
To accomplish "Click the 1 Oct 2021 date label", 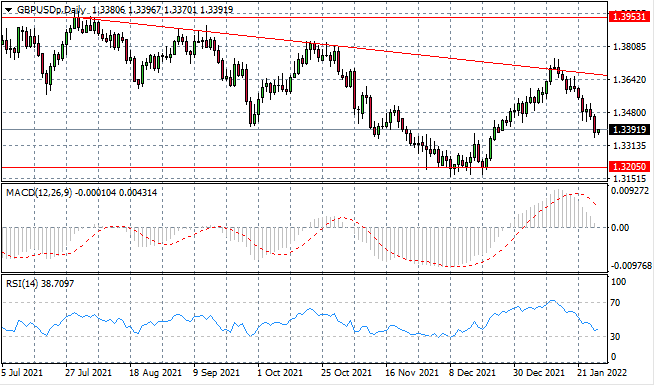I will point(279,372).
